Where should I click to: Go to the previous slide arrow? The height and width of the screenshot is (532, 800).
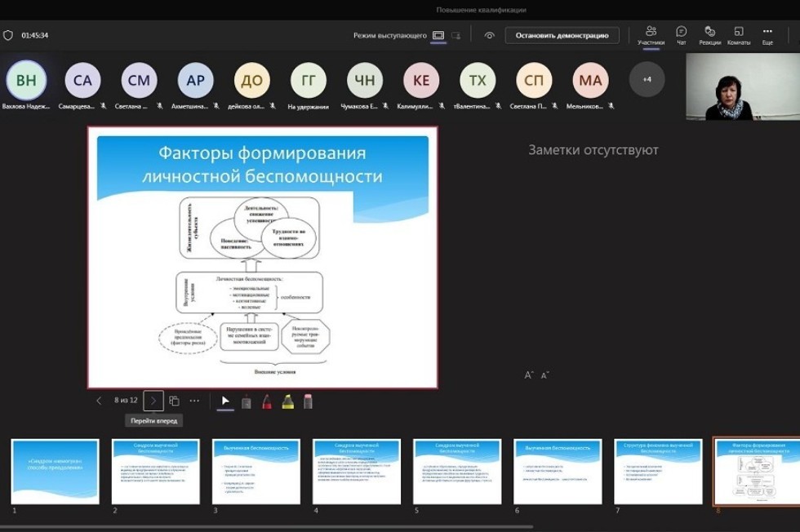[100, 401]
